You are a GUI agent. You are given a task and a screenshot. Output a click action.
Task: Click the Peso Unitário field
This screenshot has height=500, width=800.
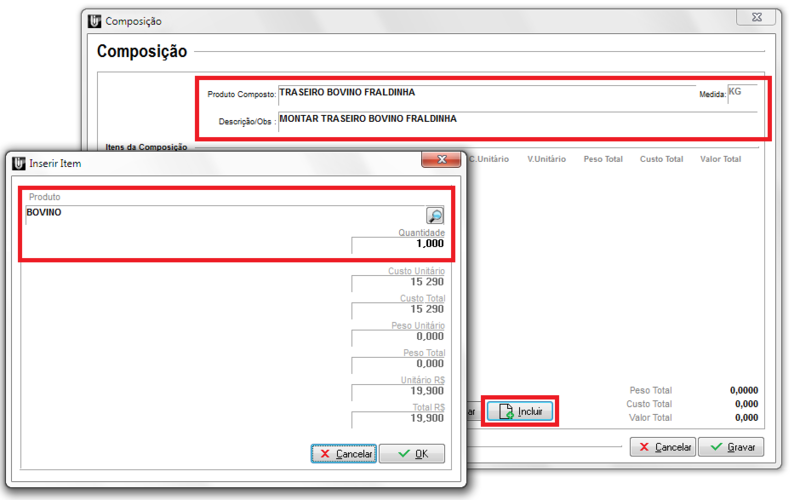(x=398, y=337)
